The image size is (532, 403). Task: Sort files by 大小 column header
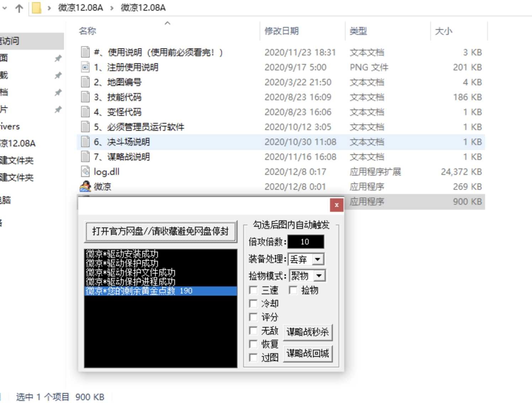[443, 31]
